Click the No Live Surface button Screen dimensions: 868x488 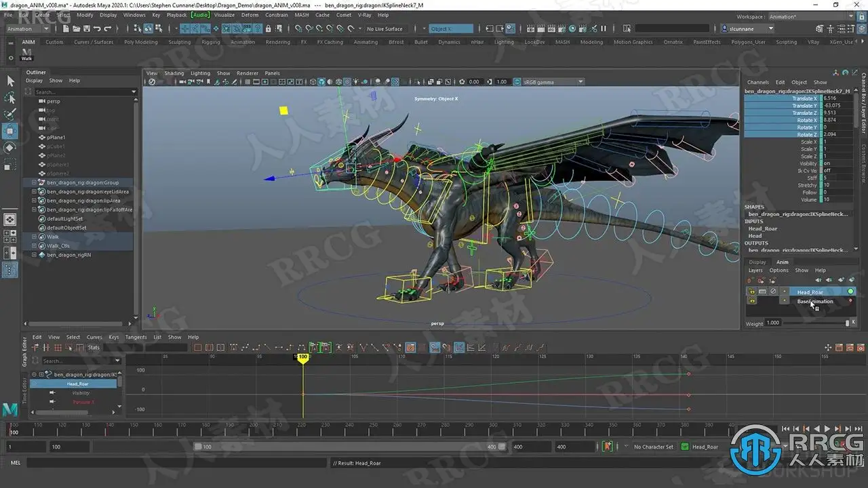384,28
